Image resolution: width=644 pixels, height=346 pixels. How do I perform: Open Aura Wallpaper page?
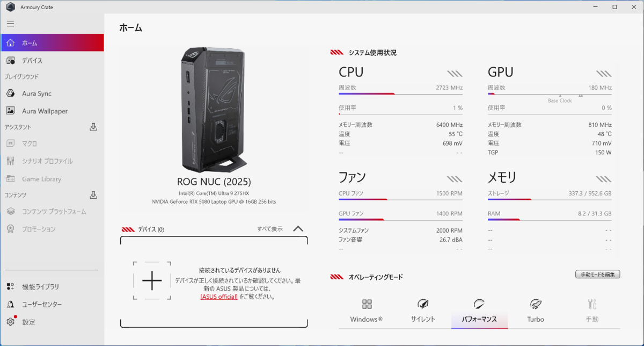pos(52,111)
